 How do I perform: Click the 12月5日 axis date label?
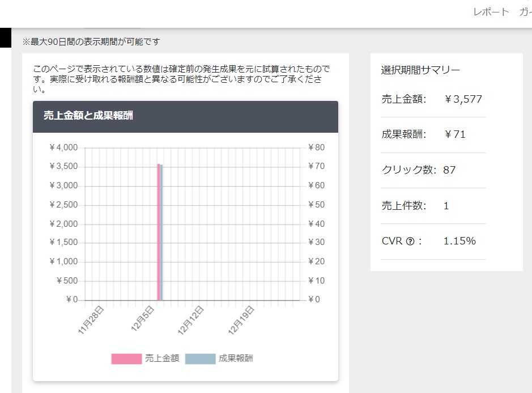pos(143,318)
